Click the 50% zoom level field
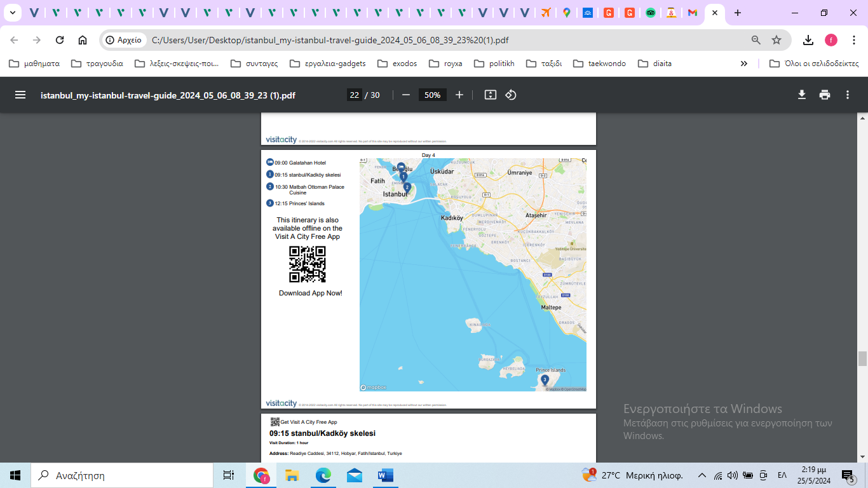The image size is (868, 488). point(432,95)
